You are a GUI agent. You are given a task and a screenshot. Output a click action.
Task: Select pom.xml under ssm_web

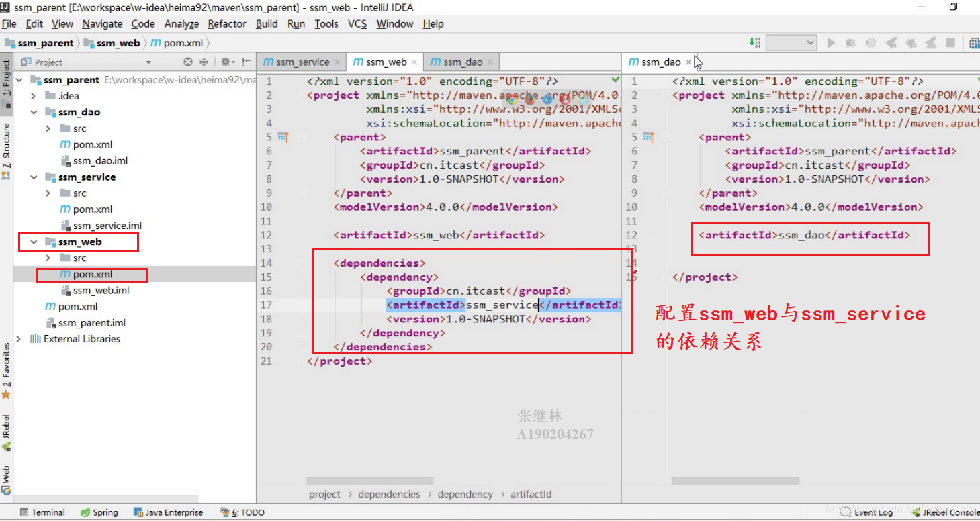click(86, 274)
